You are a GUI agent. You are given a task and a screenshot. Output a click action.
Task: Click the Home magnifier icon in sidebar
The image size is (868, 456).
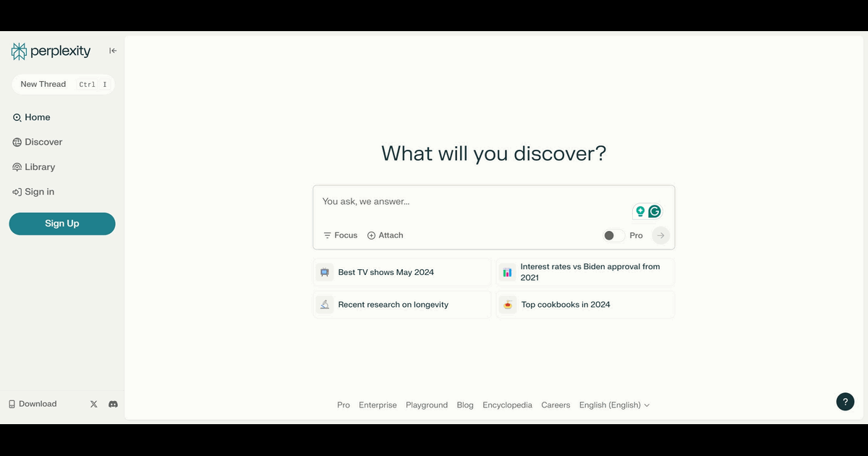click(17, 117)
